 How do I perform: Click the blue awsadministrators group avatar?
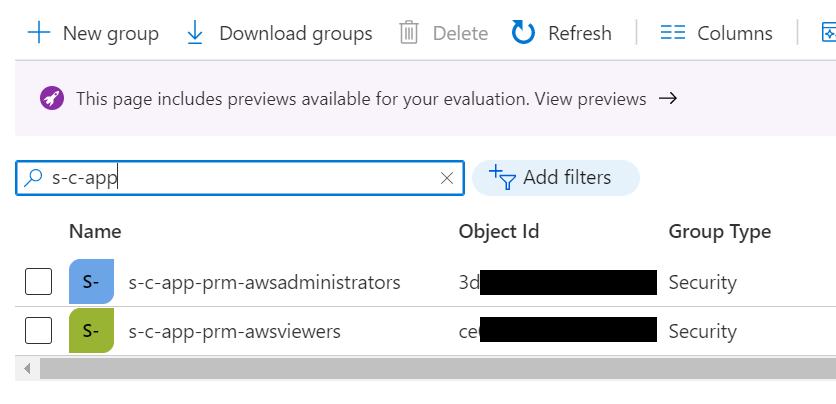coord(91,282)
